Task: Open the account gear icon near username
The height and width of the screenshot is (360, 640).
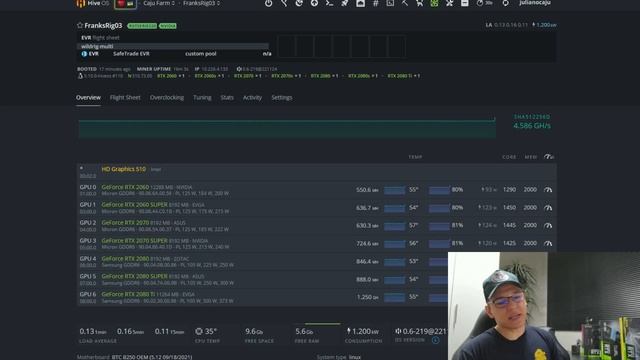Action: click(505, 3)
